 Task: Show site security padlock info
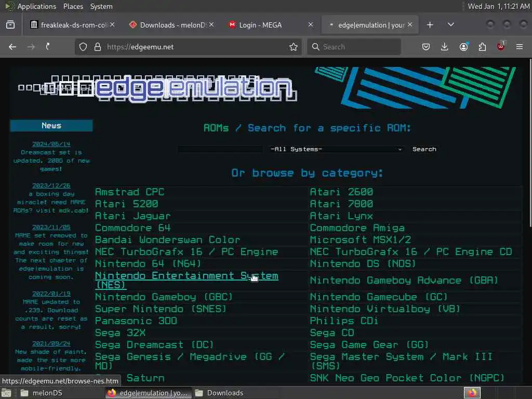[x=98, y=47]
